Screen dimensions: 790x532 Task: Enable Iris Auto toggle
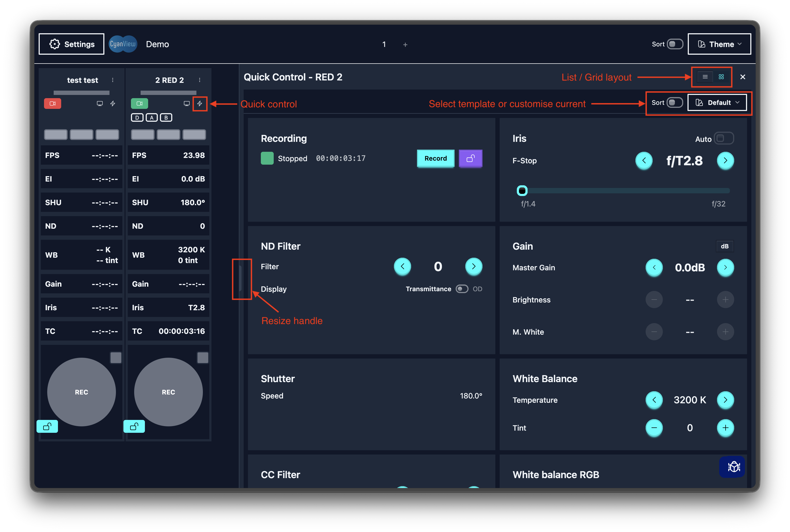click(x=723, y=138)
